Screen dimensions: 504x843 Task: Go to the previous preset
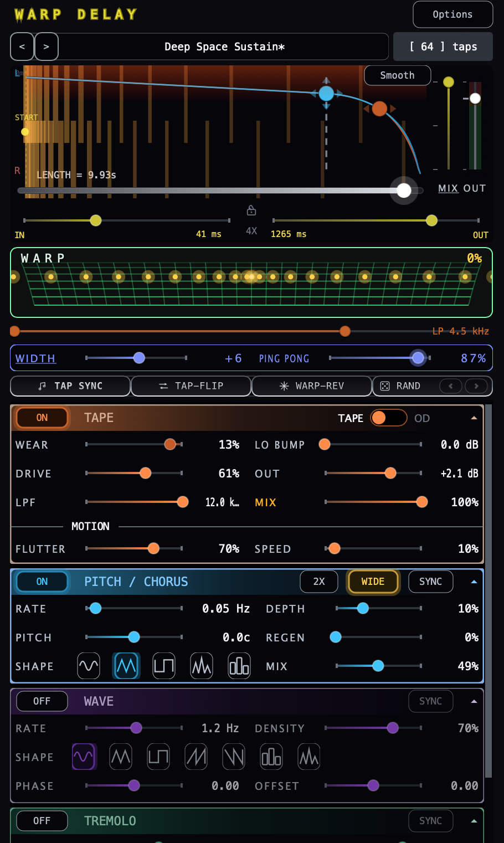[22, 47]
